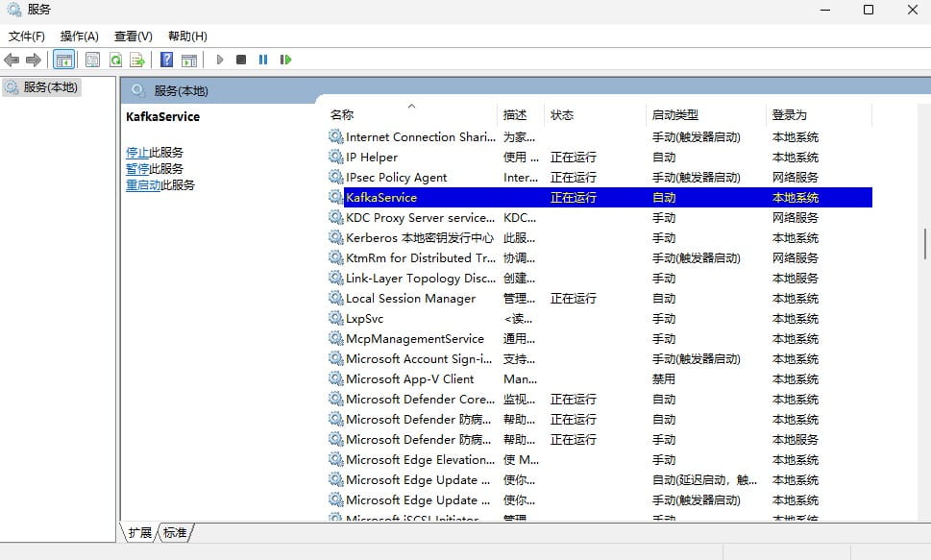Click gear icon beside KDC Proxy Server
The image size is (931, 560).
(336, 217)
